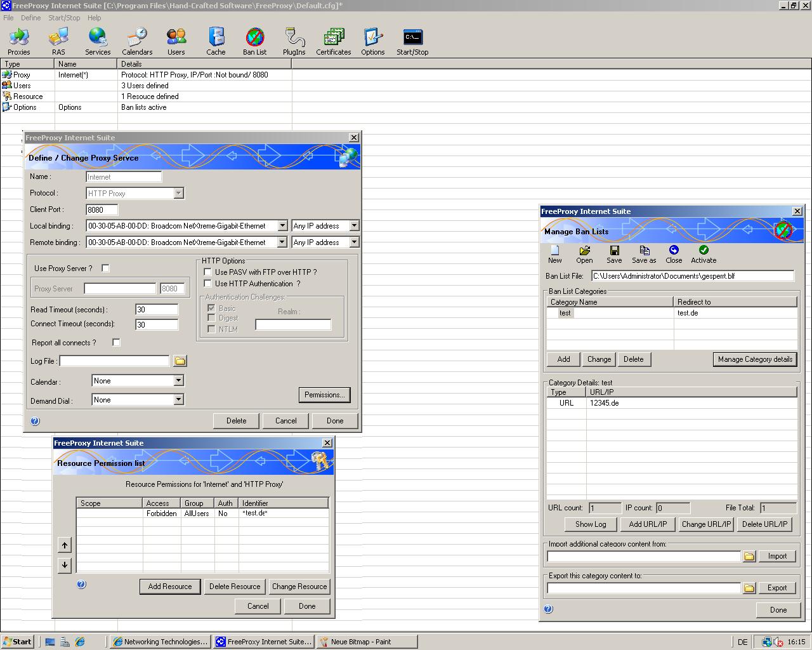
Task: Open the Help menu
Action: point(94,18)
